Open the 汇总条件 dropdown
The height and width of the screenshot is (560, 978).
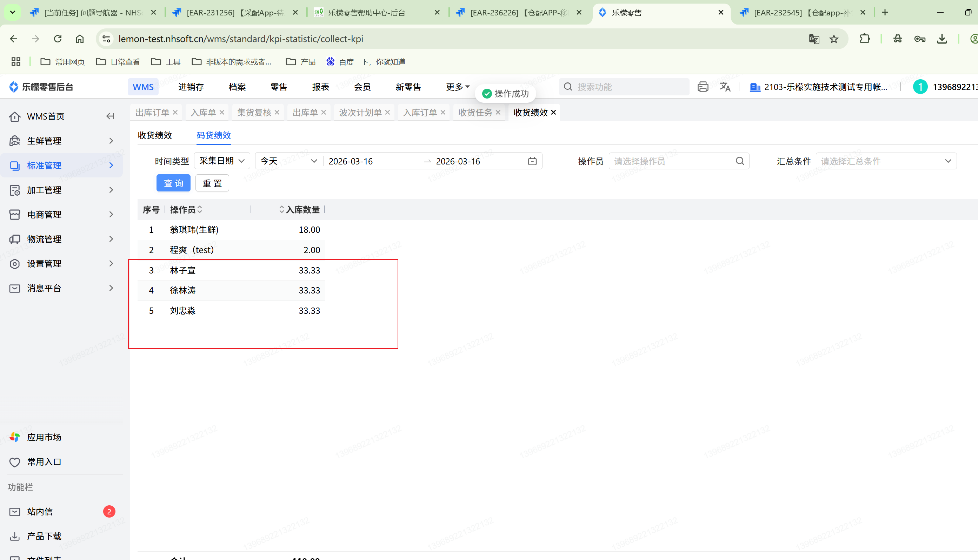(886, 161)
